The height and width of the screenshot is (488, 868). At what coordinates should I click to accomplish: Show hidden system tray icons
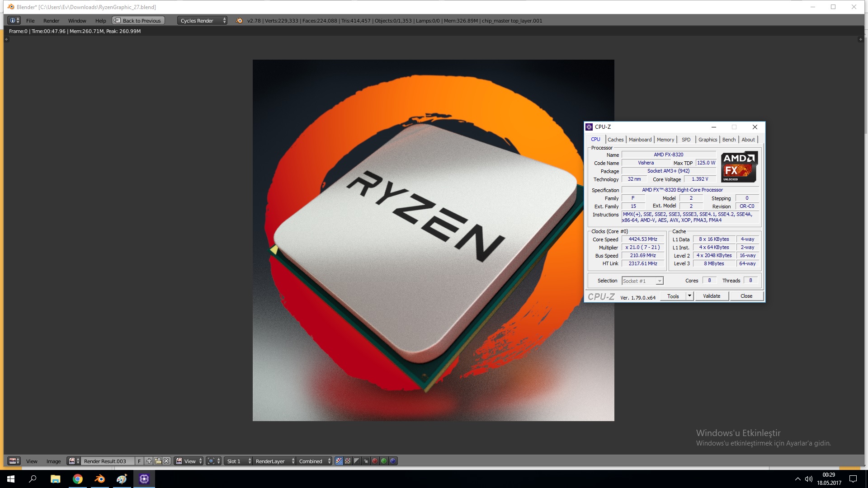(x=797, y=479)
